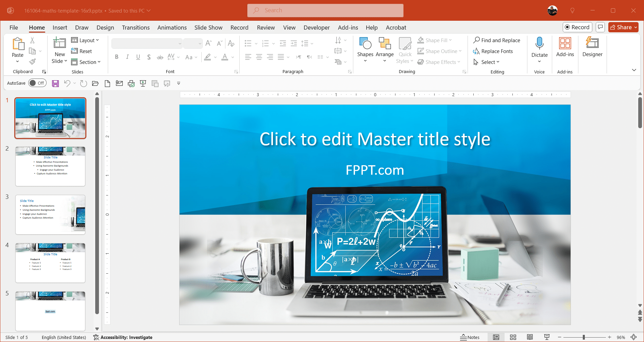
Task: Click the Text Highlight Color swatch
Action: 207,57
